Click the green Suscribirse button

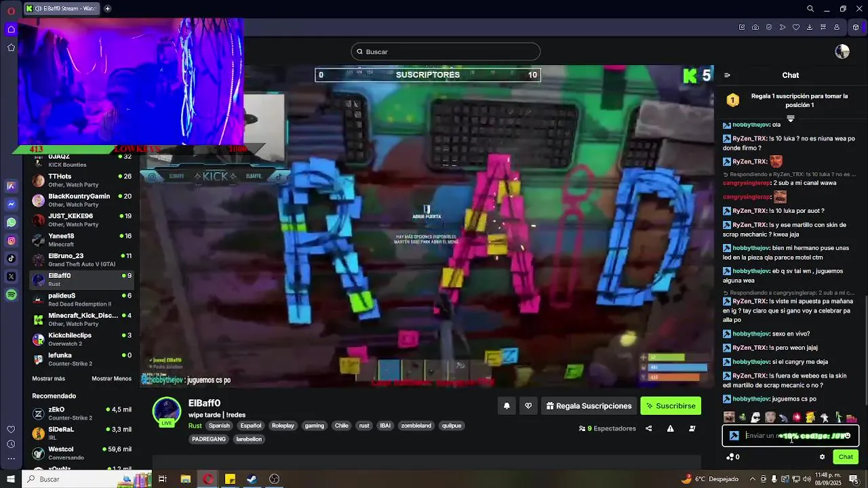coord(671,406)
